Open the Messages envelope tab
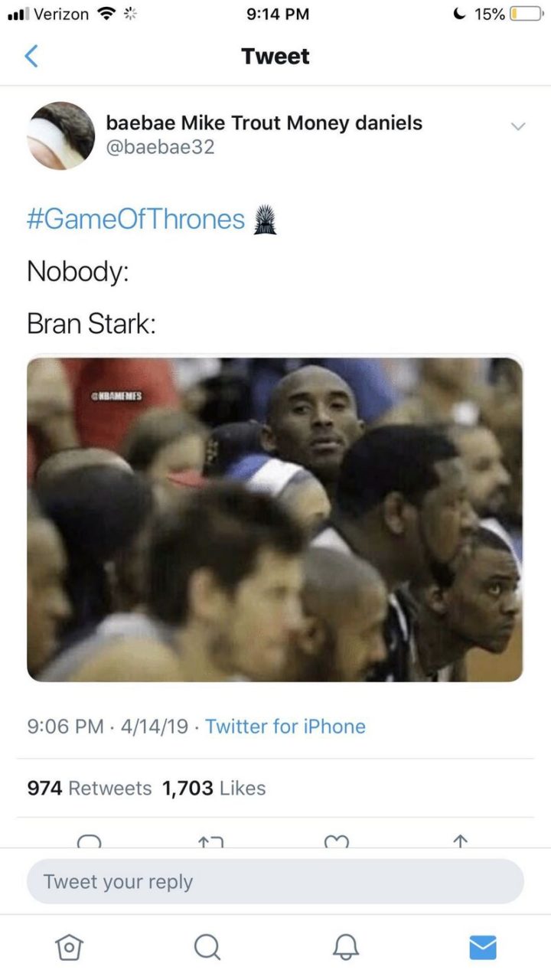 tap(482, 948)
